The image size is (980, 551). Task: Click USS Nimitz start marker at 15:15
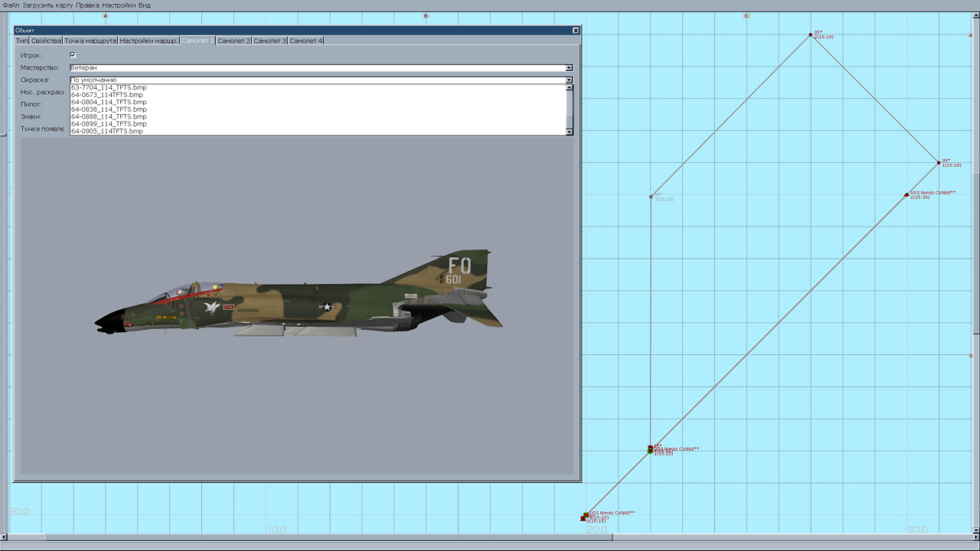tap(586, 515)
